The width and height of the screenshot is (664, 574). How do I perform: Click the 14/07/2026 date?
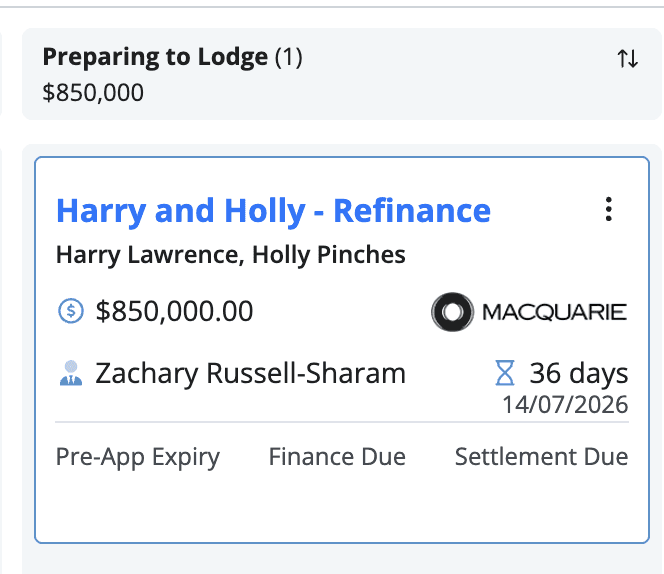point(565,405)
